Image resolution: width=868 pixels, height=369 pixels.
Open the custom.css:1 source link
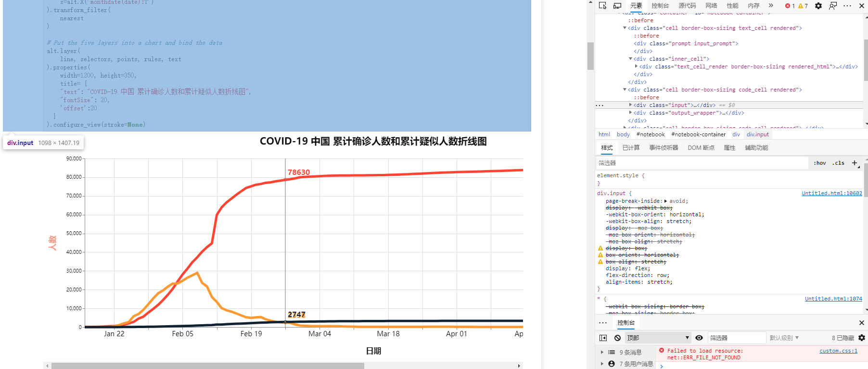[839, 351]
